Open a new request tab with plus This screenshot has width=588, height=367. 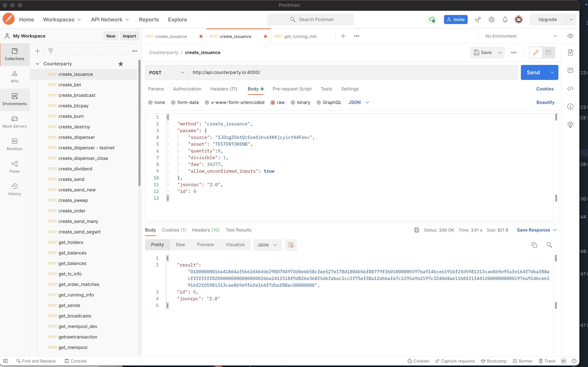343,36
